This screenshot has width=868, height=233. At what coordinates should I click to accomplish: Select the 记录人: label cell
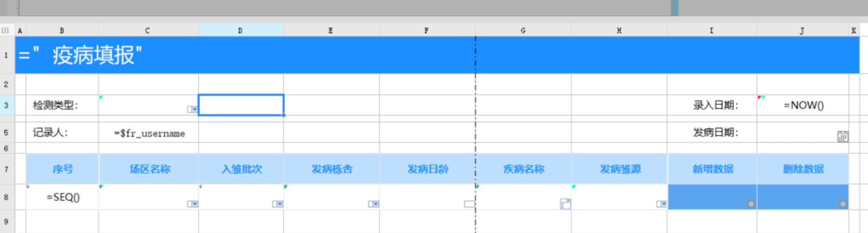pos(62,133)
